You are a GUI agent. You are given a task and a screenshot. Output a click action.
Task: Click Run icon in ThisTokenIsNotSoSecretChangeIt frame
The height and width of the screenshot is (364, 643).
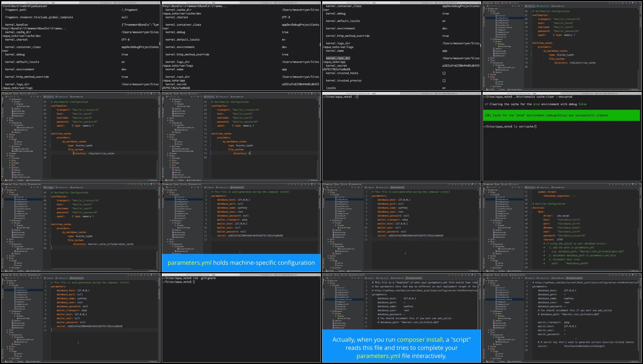613,275
